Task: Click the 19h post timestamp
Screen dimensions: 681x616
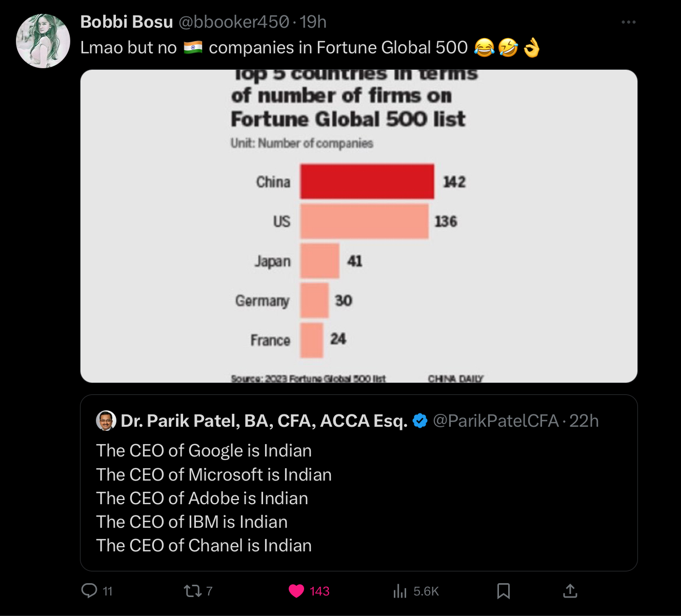Action: (313, 22)
